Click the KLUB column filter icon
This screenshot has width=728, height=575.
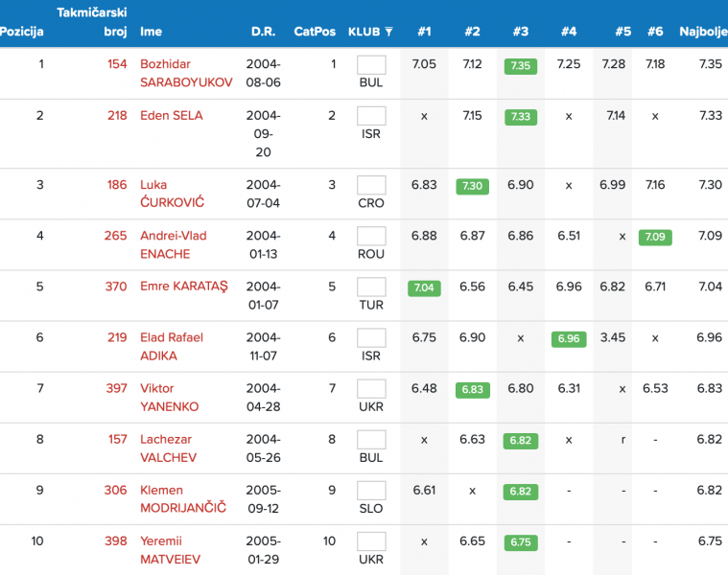(388, 32)
